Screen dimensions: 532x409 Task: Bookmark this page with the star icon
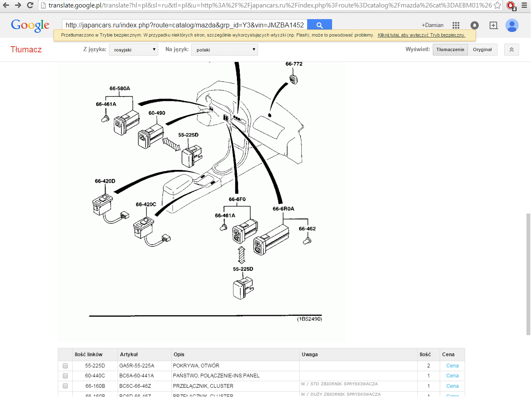497,5
